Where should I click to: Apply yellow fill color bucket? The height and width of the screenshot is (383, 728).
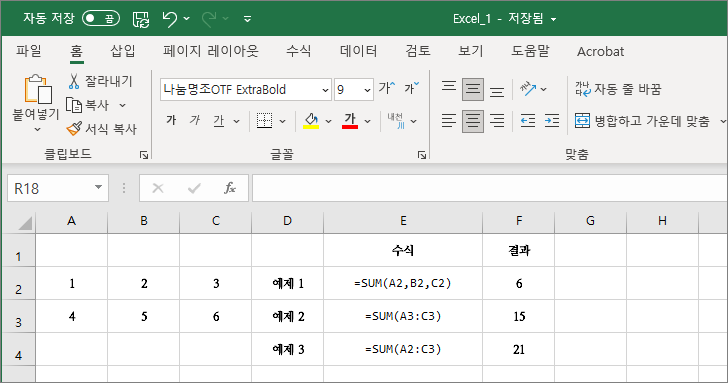point(311,121)
